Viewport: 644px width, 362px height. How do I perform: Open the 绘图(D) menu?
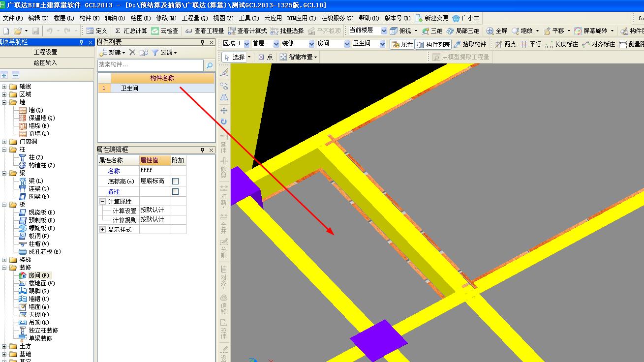[x=141, y=18]
